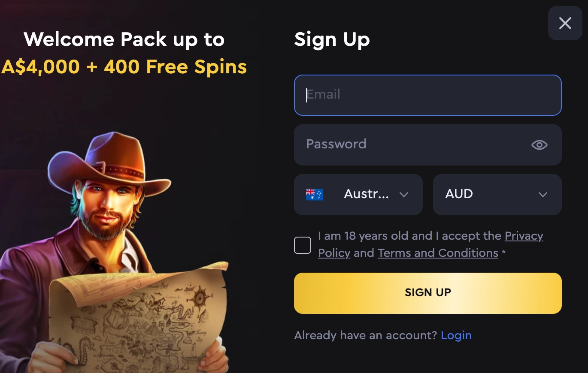Click the Sign Up heading
This screenshot has width=588, height=373.
[x=332, y=40]
